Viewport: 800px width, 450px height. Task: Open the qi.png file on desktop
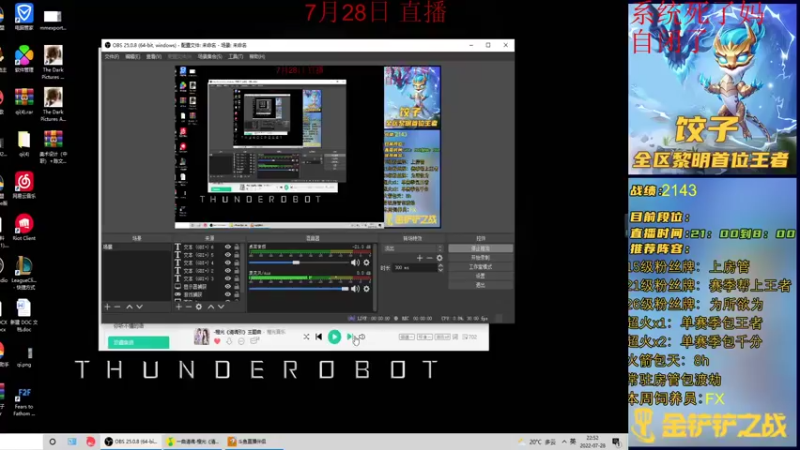(24, 357)
